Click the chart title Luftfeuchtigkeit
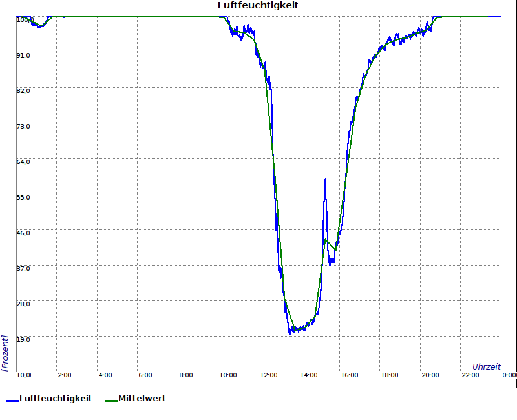Image resolution: width=517 pixels, height=420 pixels. coord(258,5)
